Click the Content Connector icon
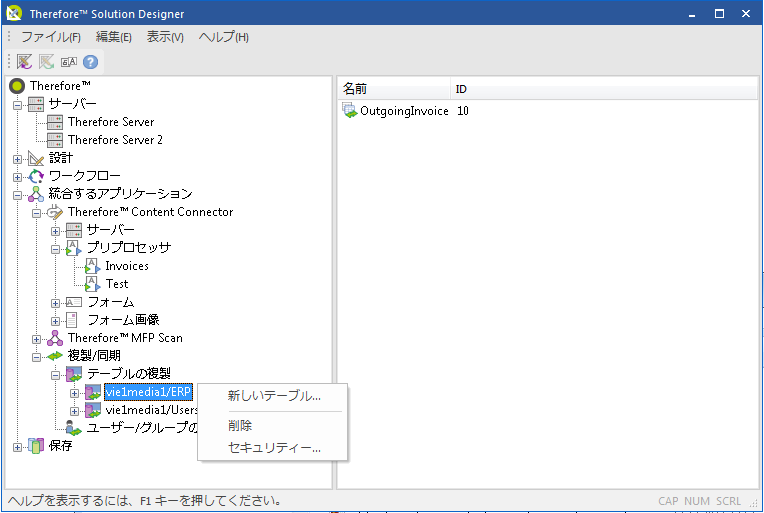 pyautogui.click(x=55, y=212)
